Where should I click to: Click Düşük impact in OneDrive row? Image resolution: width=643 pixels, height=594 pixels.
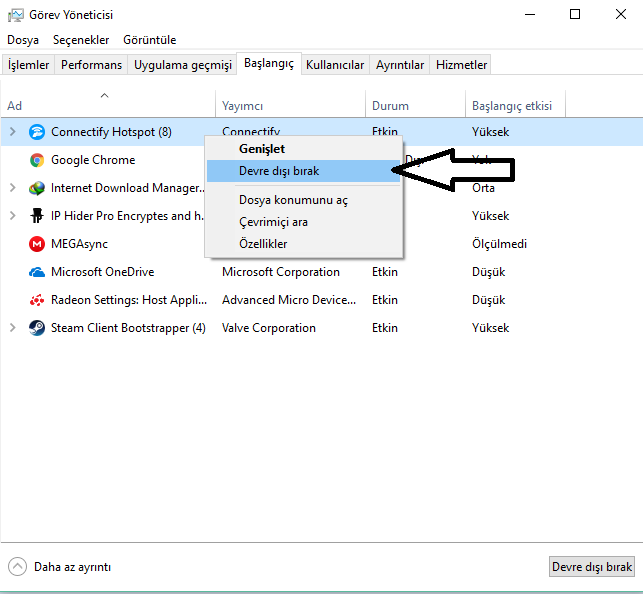click(488, 272)
